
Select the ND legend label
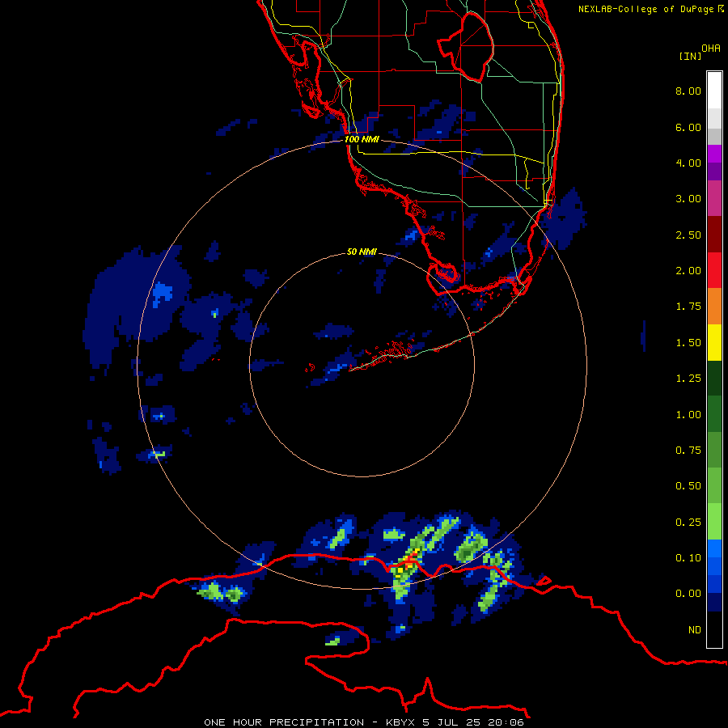coord(695,630)
